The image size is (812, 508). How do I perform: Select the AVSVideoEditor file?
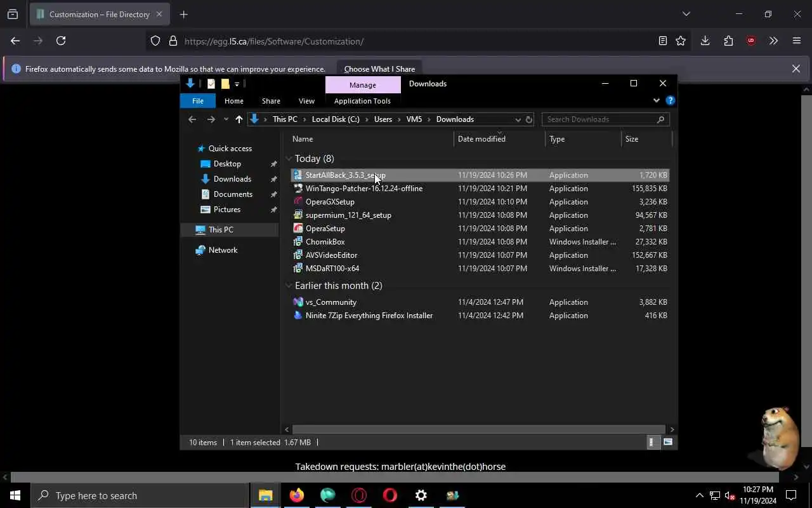click(480, 255)
